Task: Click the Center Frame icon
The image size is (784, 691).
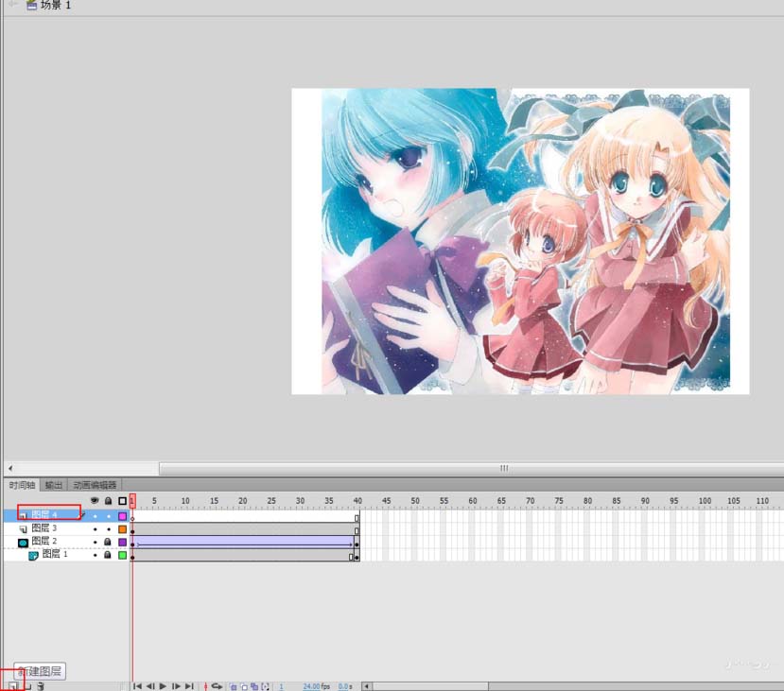Action: [205, 686]
